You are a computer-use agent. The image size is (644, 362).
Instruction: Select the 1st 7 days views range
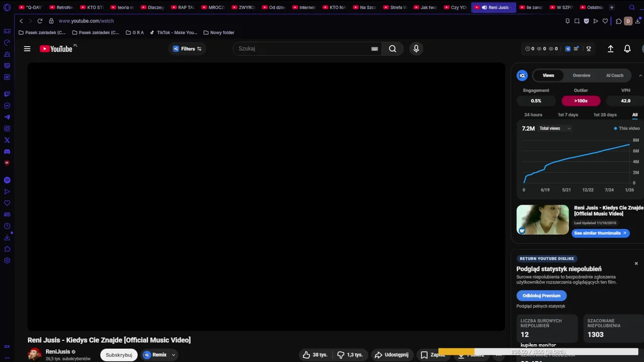click(568, 115)
